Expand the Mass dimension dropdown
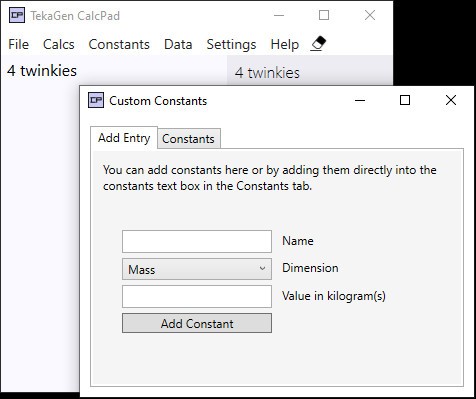This screenshot has height=399, width=476. (x=197, y=269)
